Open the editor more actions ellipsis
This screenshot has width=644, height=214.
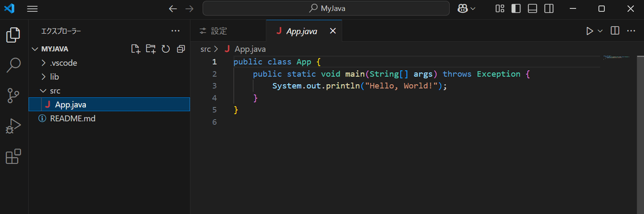[x=632, y=31]
